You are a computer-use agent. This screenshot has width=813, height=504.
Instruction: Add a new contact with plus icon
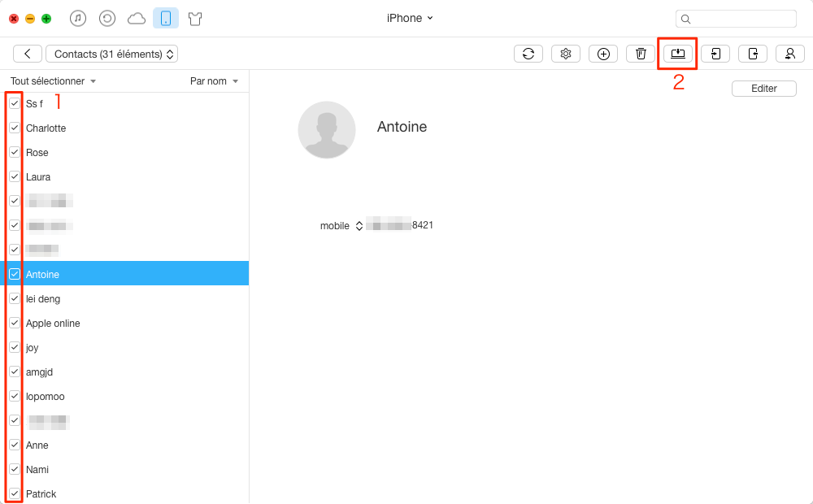point(603,54)
